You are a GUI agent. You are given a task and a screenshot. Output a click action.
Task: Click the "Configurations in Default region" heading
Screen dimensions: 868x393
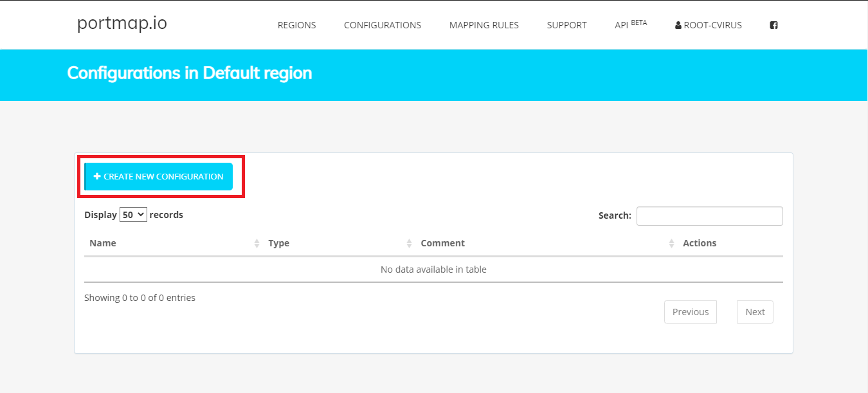click(x=190, y=73)
